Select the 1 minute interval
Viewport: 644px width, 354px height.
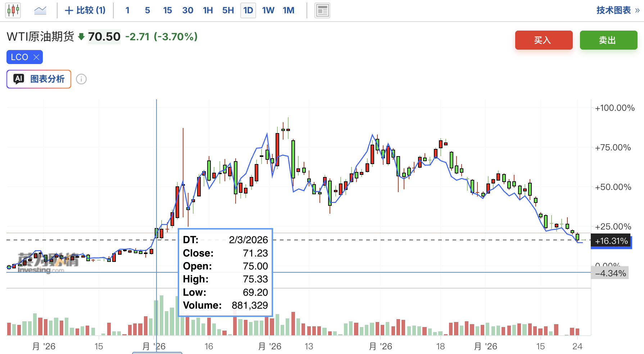pyautogui.click(x=127, y=10)
